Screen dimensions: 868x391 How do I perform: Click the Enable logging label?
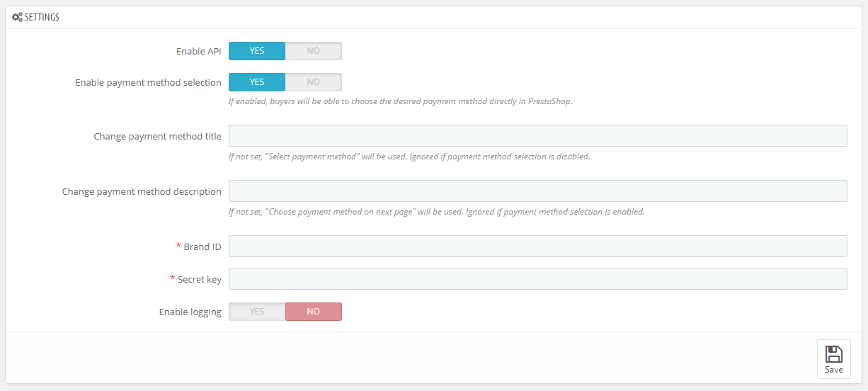click(190, 312)
